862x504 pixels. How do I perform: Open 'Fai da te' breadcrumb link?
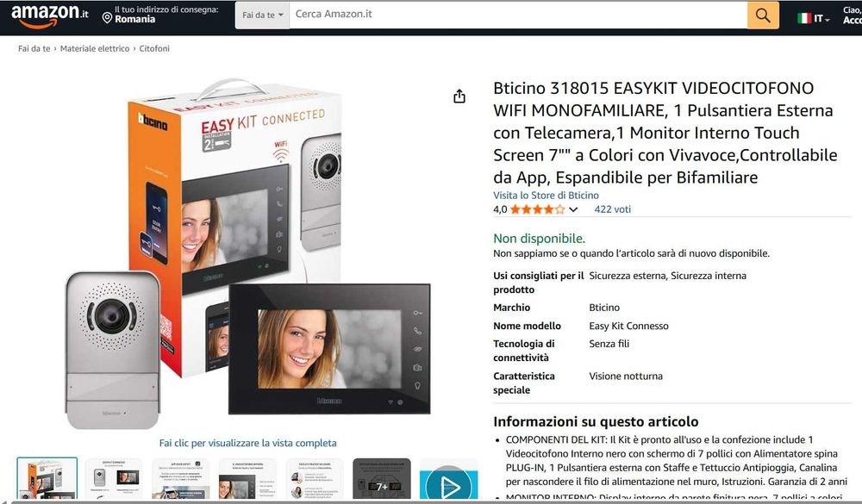(x=34, y=48)
